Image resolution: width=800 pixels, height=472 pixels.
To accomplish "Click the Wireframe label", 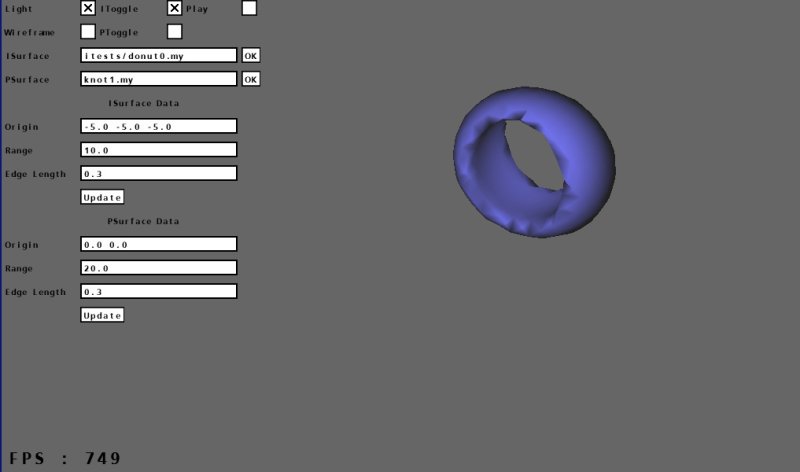I will pyautogui.click(x=29, y=32).
